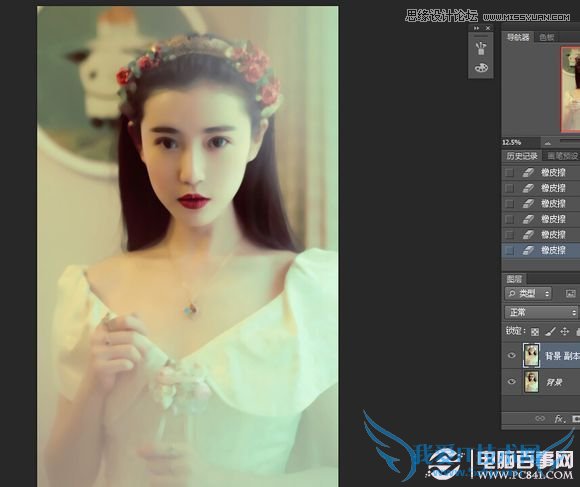Expand the collapsed dock with double-arrow button
This screenshot has width=580, height=487.
pyautogui.click(x=476, y=28)
